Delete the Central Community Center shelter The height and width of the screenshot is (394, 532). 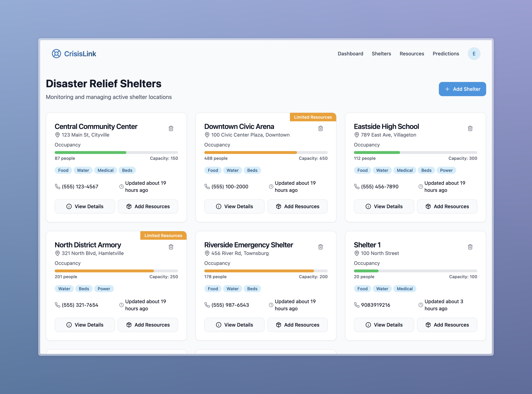(x=171, y=129)
